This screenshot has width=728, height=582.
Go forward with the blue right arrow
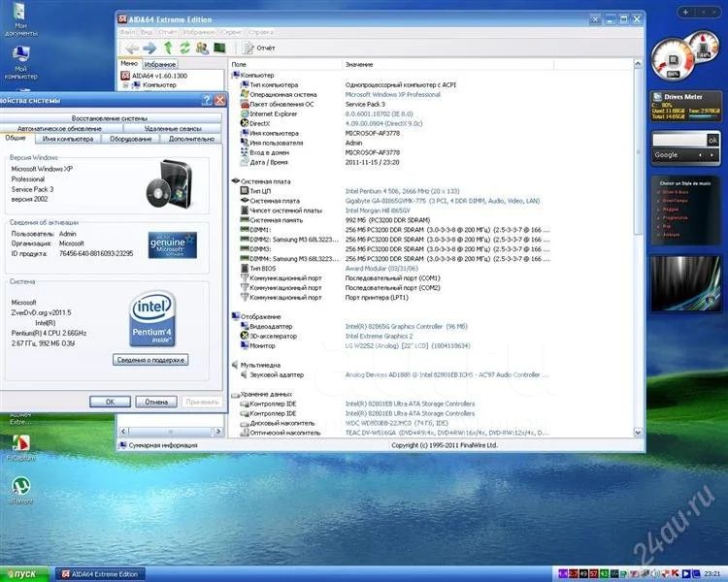pos(149,48)
